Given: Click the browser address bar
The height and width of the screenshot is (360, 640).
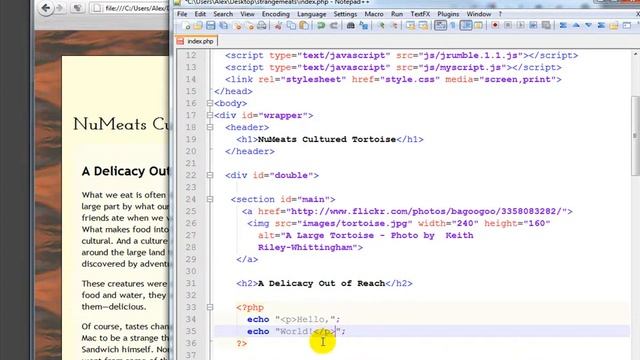Looking at the screenshot, I should pos(130,8).
